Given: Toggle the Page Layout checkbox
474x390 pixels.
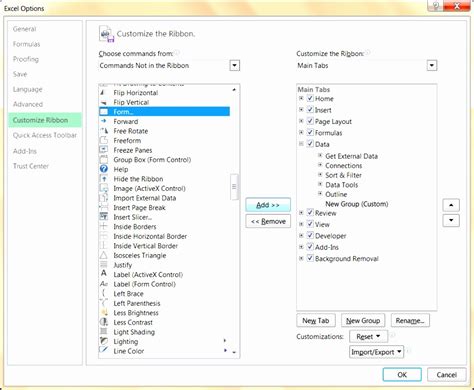Looking at the screenshot, I should coord(310,121).
